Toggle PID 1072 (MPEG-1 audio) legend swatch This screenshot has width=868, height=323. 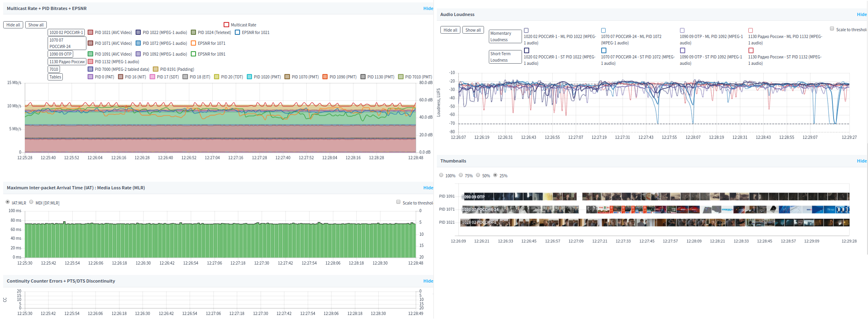click(x=138, y=43)
